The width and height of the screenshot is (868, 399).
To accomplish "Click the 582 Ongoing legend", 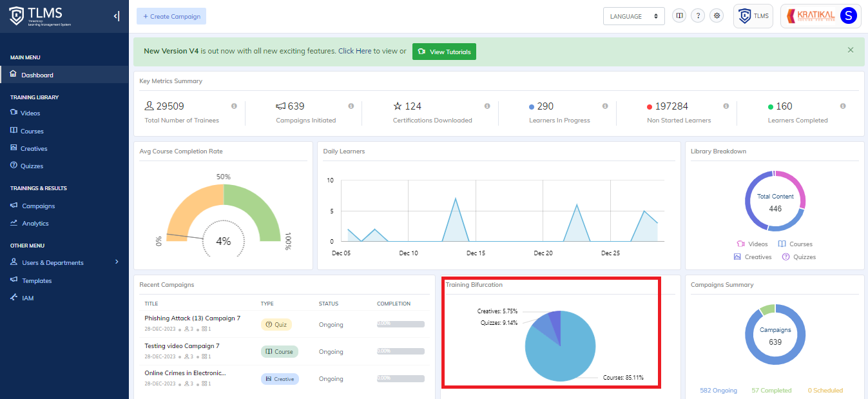I will pos(719,390).
